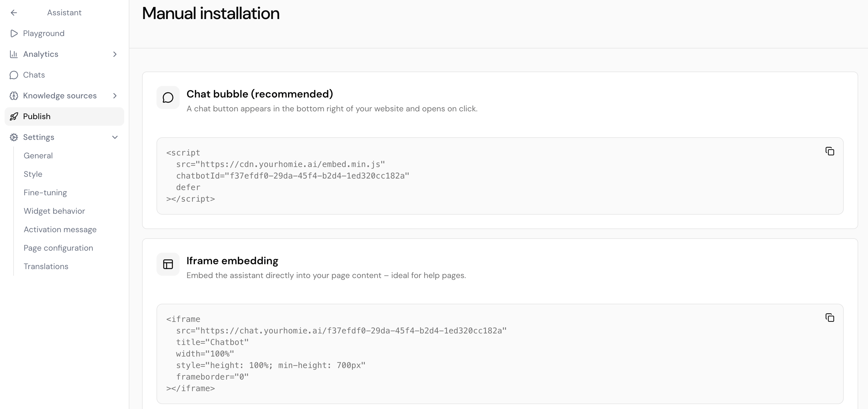Collapse the Settings section chevron
Viewport: 868px width, 409px height.
(x=115, y=137)
